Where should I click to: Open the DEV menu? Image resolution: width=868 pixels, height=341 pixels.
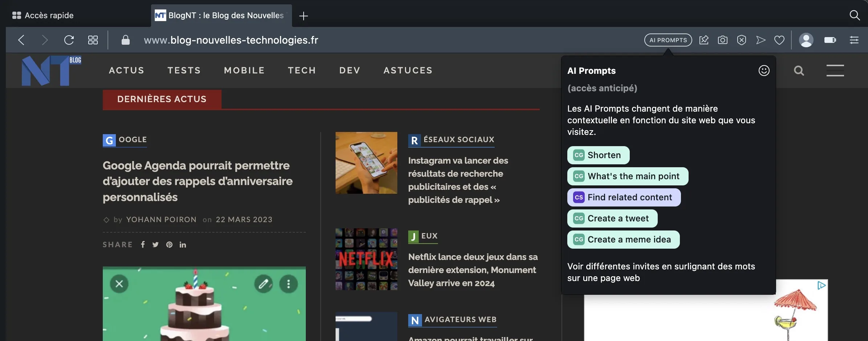coord(350,70)
